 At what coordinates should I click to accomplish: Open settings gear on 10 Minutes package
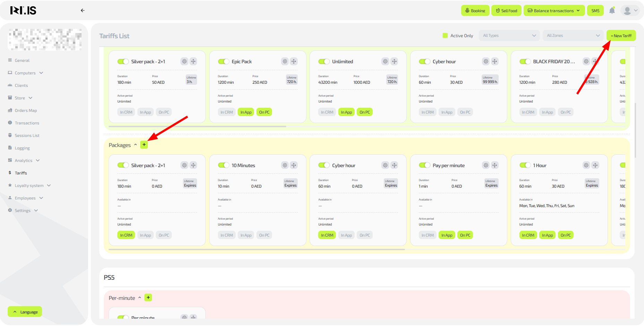click(x=285, y=165)
